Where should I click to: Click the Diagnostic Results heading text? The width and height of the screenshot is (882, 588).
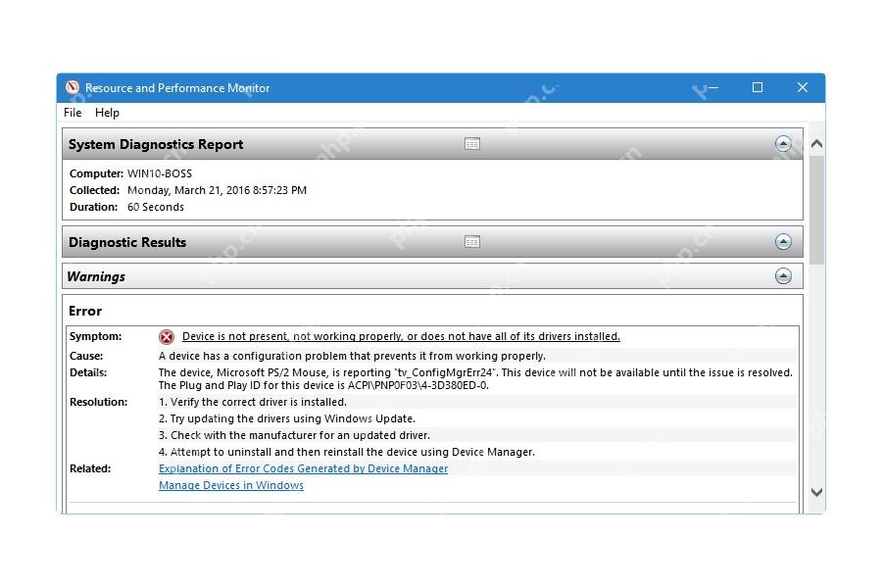pos(127,242)
